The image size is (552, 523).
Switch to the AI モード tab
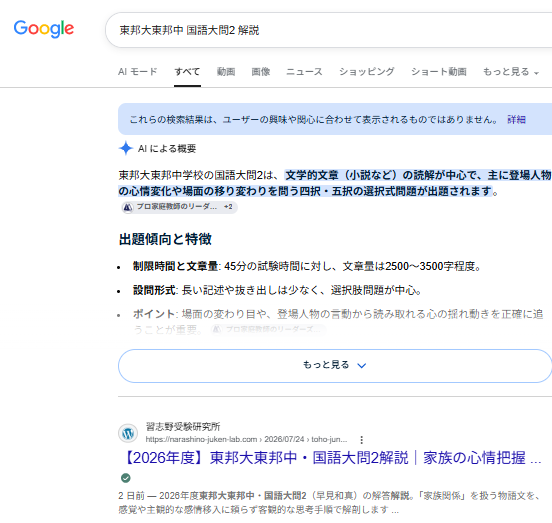[138, 72]
